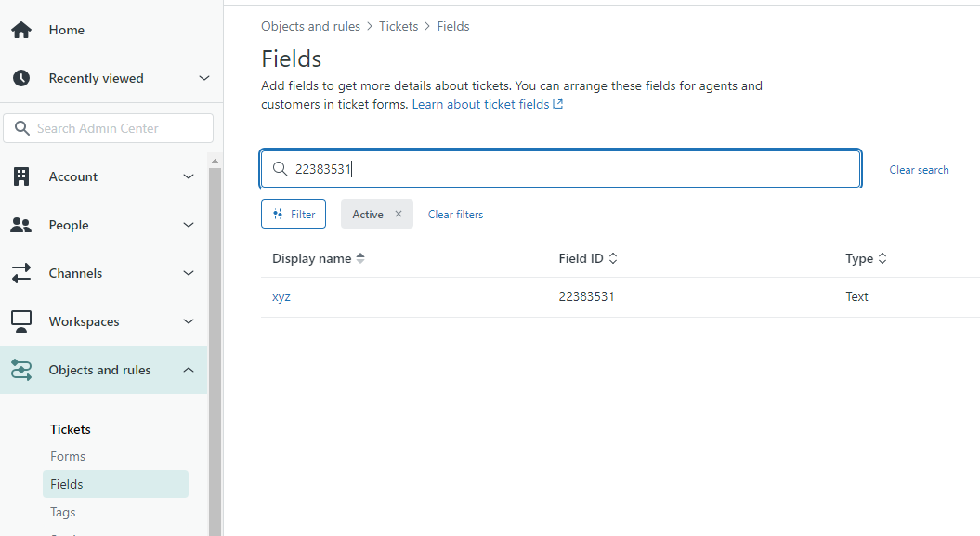The image size is (980, 536).
Task: Click the Recently viewed clock icon
Action: point(20,78)
